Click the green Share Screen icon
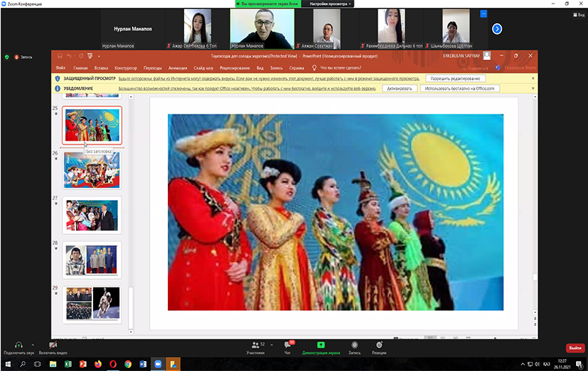588x371 pixels. 320,344
